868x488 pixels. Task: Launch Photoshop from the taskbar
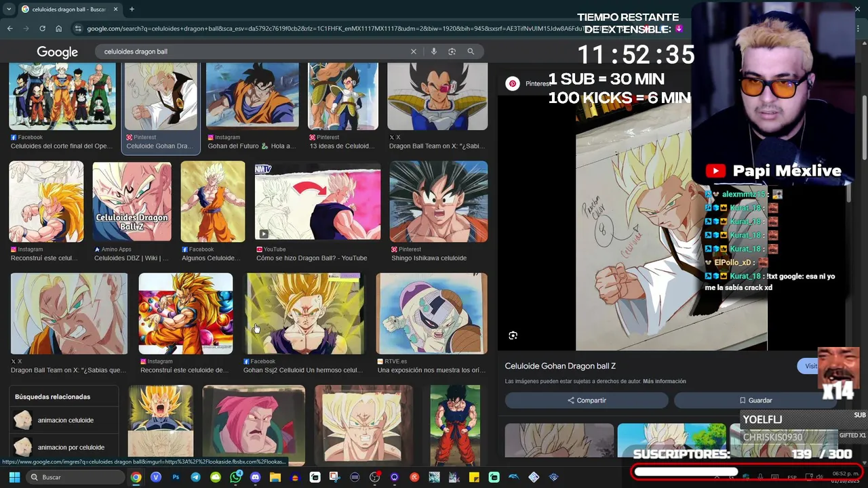tap(176, 477)
